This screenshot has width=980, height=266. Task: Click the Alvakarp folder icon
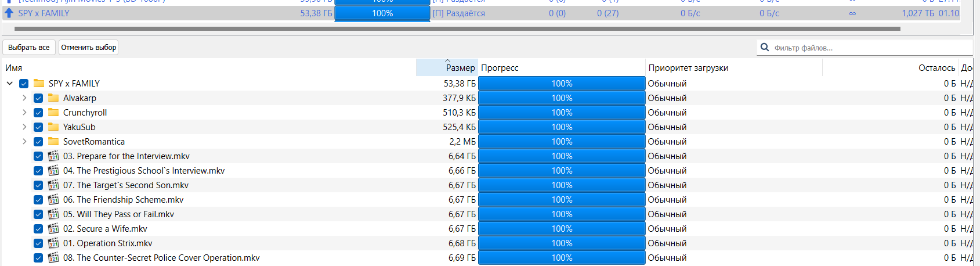click(x=53, y=98)
